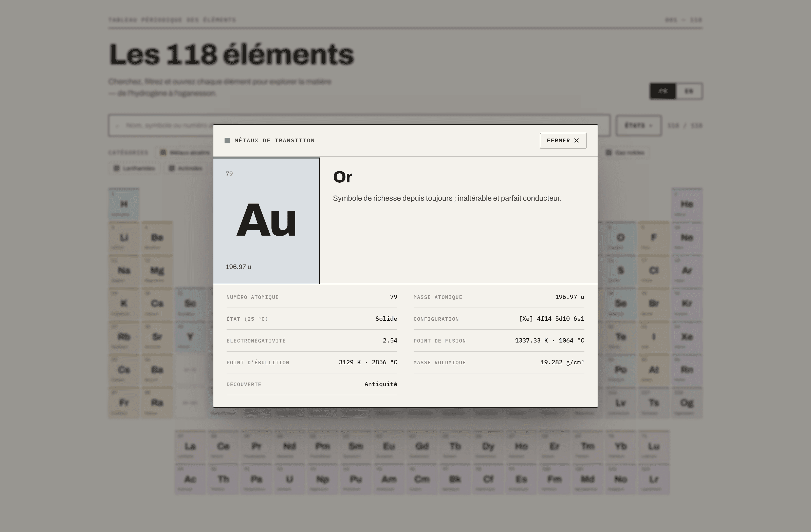
Task: Toggle the Lanthanides category filter
Action: (x=134, y=168)
